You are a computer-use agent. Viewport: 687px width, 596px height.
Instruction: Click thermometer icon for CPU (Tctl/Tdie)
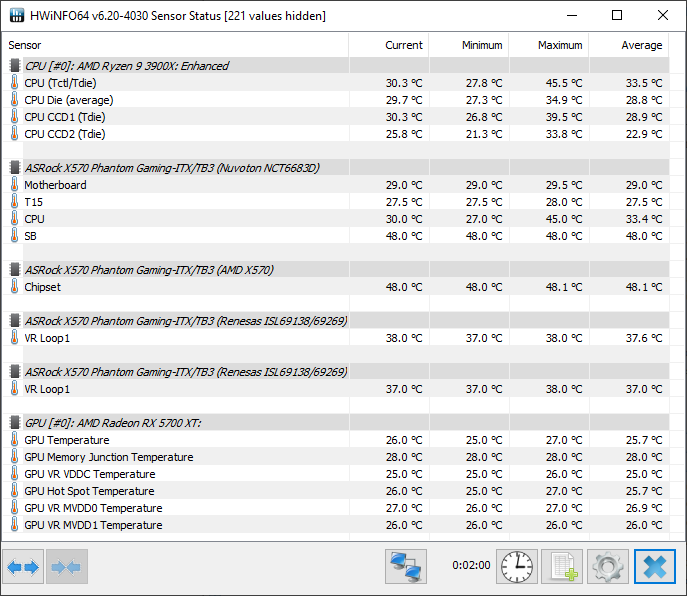[x=14, y=83]
